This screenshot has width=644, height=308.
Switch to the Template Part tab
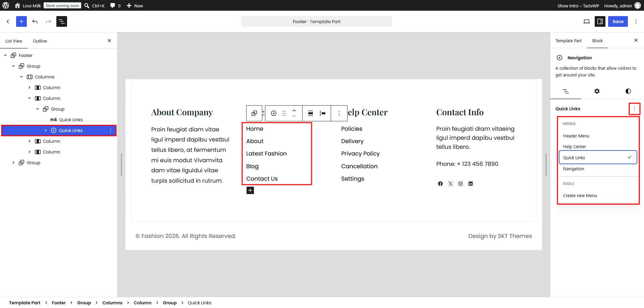569,41
